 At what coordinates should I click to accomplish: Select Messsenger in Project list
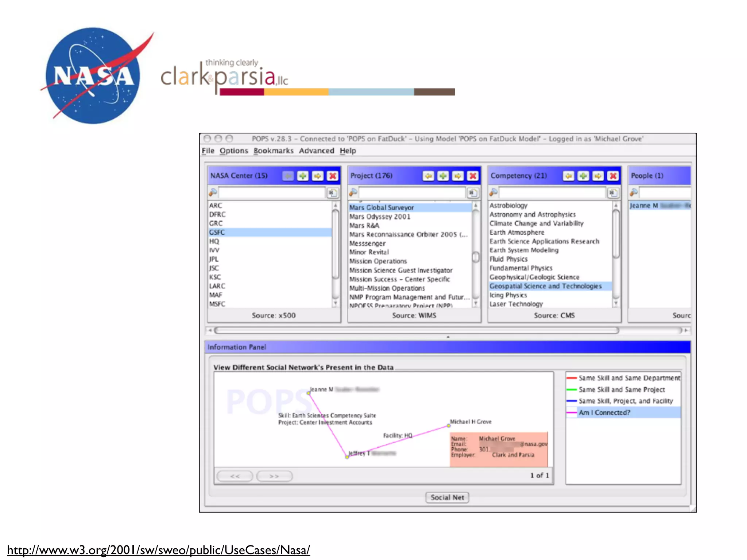click(x=410, y=244)
